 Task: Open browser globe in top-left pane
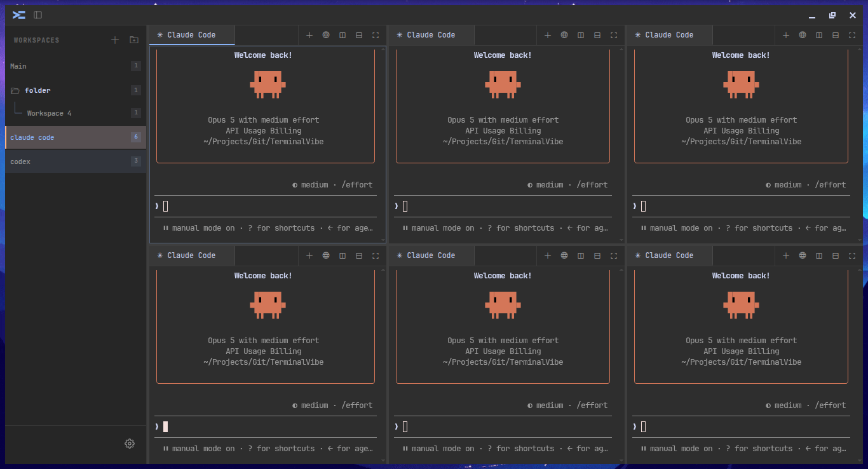point(326,35)
